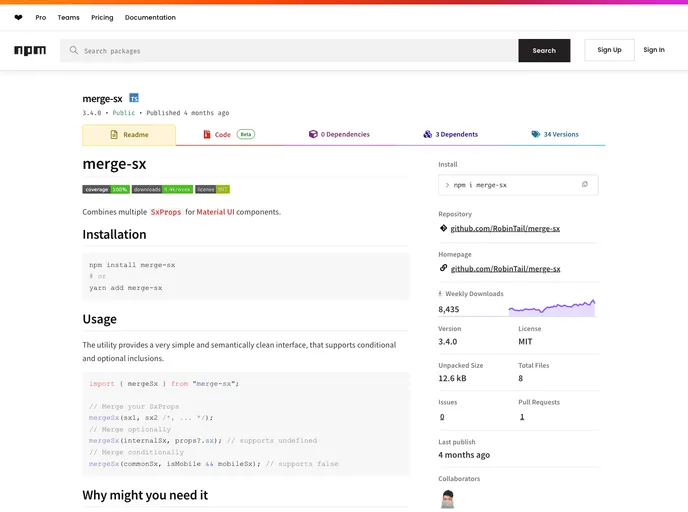688x512 pixels.
Task: Click the heart icon in top navigation
Action: [18, 18]
